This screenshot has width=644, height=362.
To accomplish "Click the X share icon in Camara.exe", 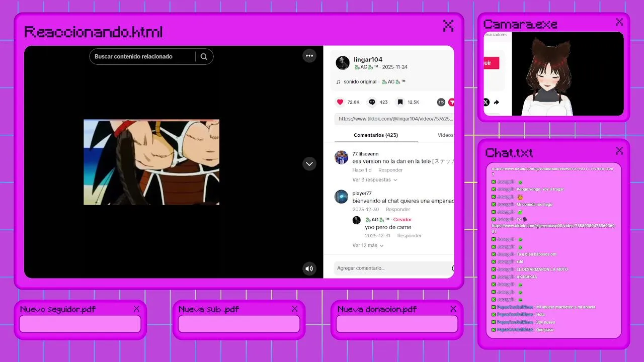I will tap(486, 102).
